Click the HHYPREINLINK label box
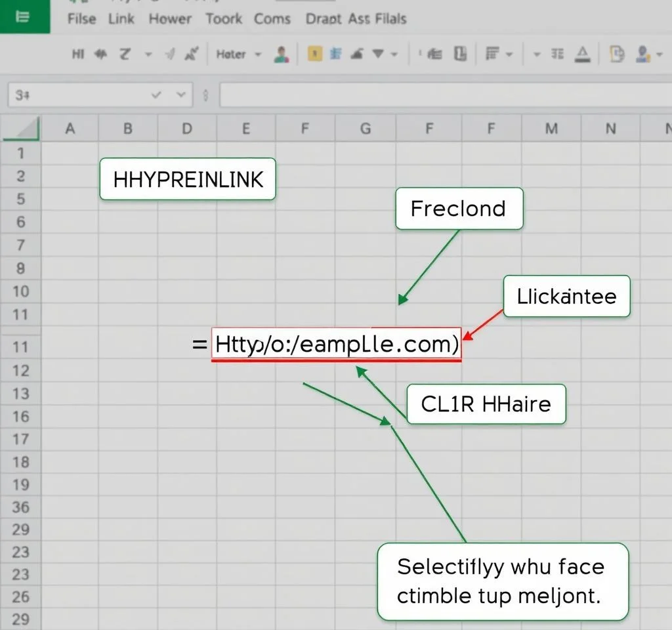 coord(188,179)
